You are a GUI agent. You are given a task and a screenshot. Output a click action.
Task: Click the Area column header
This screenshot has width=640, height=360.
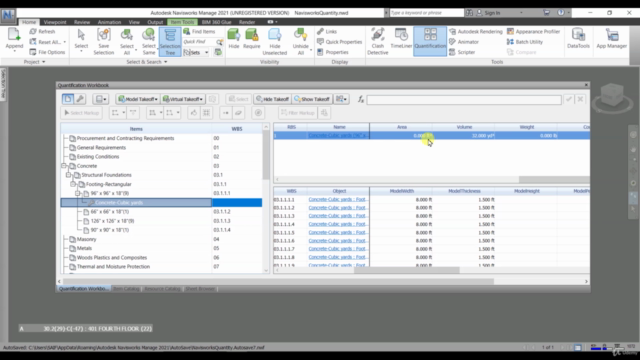[x=402, y=127]
